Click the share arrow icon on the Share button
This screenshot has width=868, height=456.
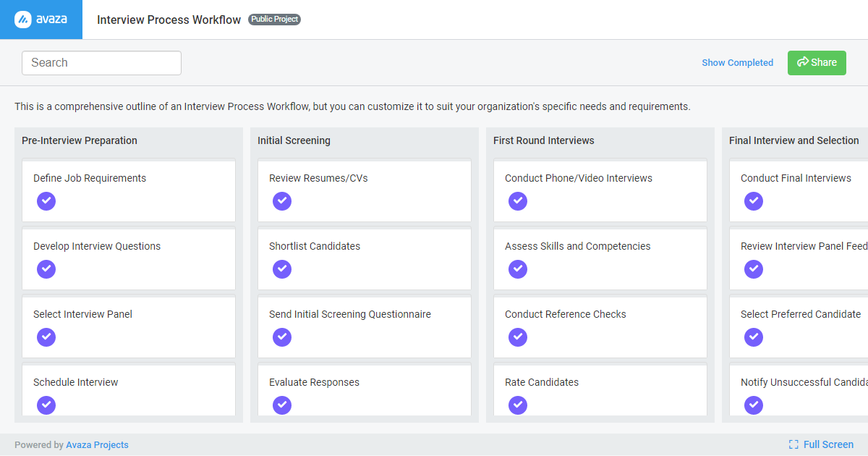point(804,63)
